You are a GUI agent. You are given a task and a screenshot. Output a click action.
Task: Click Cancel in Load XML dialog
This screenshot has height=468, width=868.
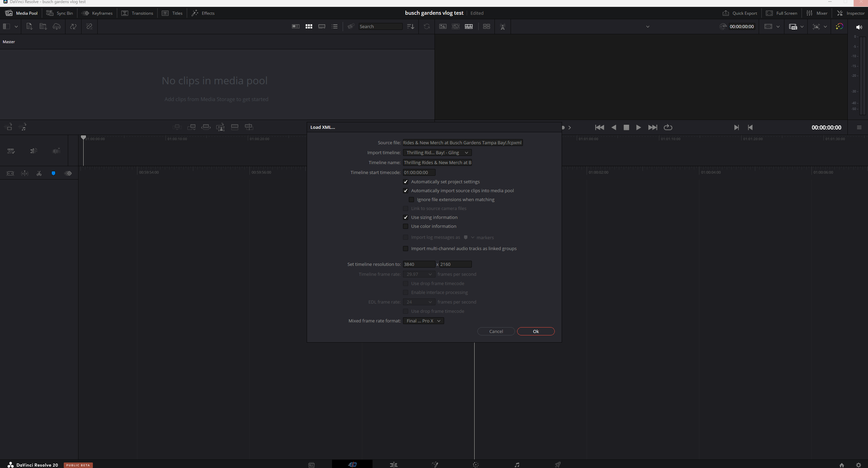(x=496, y=331)
